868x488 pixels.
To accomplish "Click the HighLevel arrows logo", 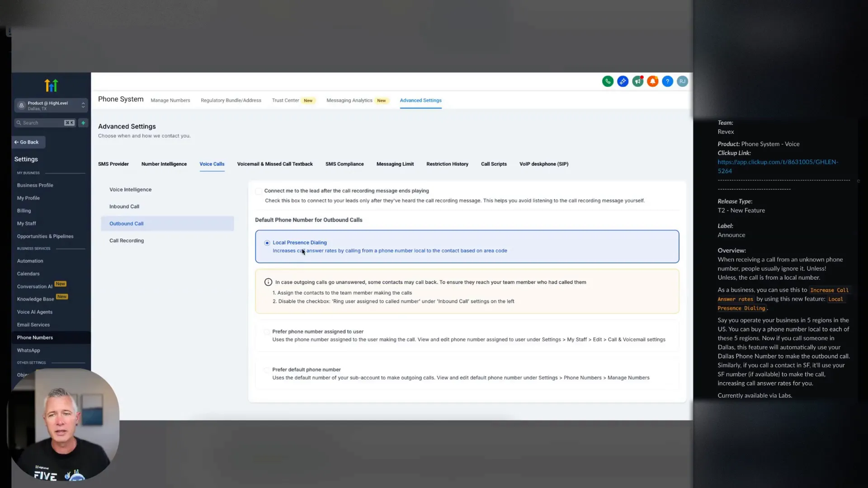I will (x=51, y=85).
